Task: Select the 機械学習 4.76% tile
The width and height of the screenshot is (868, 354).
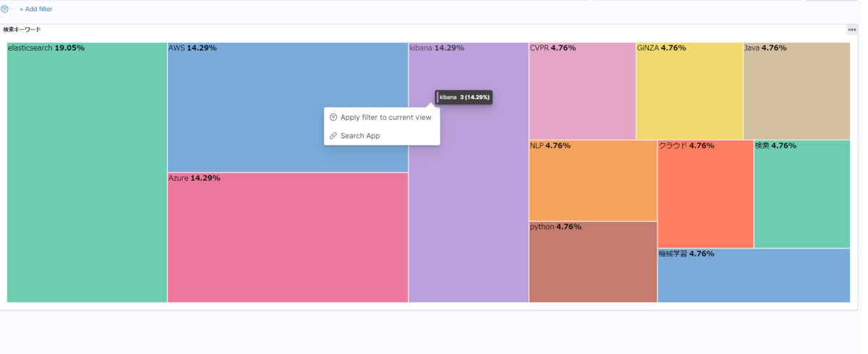Action: pos(754,275)
